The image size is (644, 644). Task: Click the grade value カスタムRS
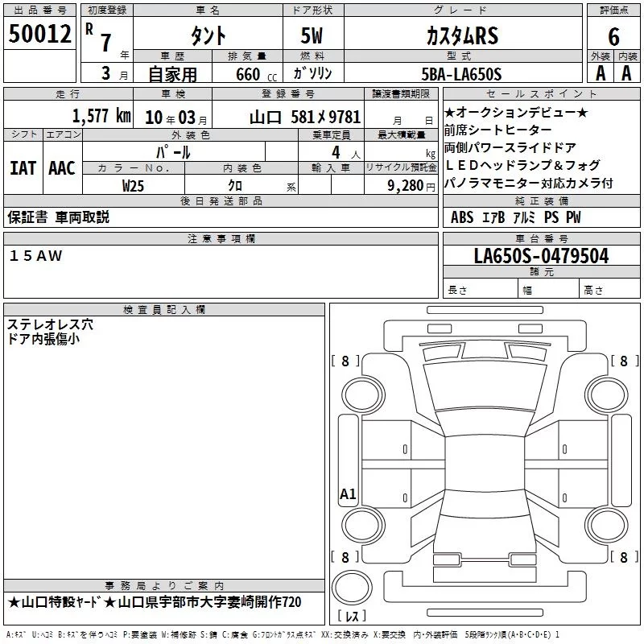[461, 36]
